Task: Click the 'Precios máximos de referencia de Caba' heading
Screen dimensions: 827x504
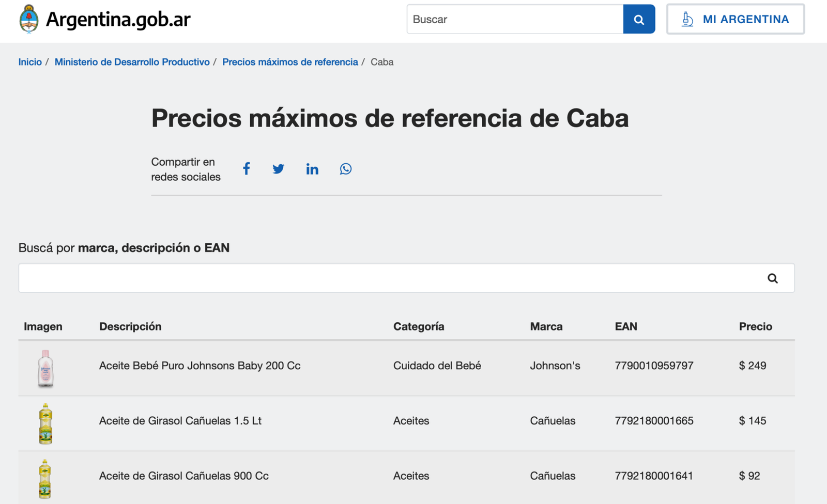Action: point(390,118)
